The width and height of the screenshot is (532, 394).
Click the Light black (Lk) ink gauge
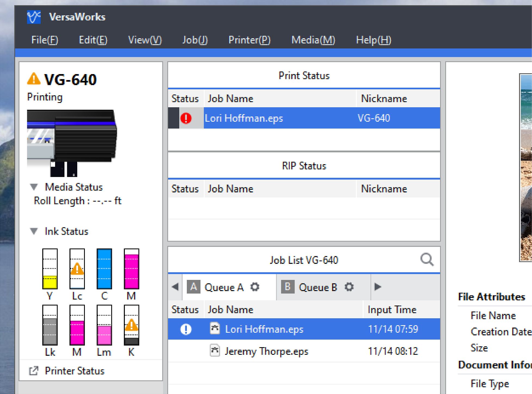point(50,325)
